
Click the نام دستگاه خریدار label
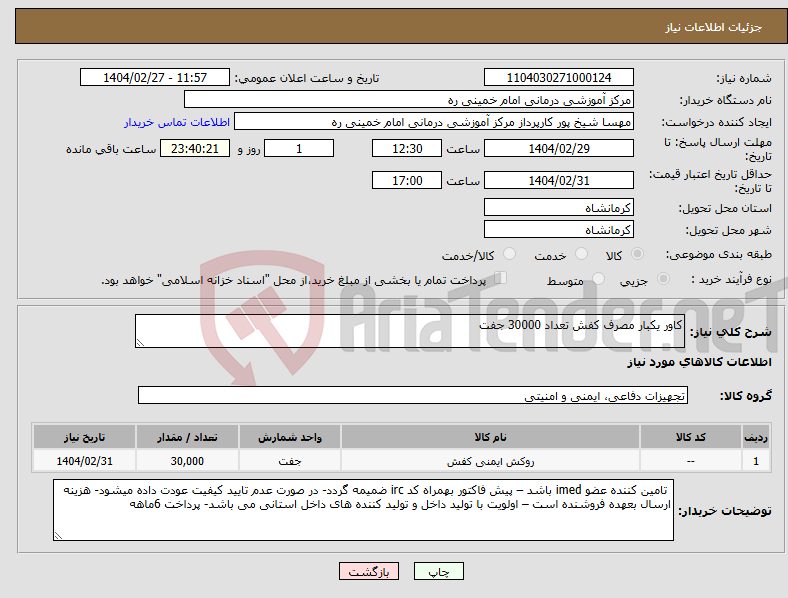[726, 101]
